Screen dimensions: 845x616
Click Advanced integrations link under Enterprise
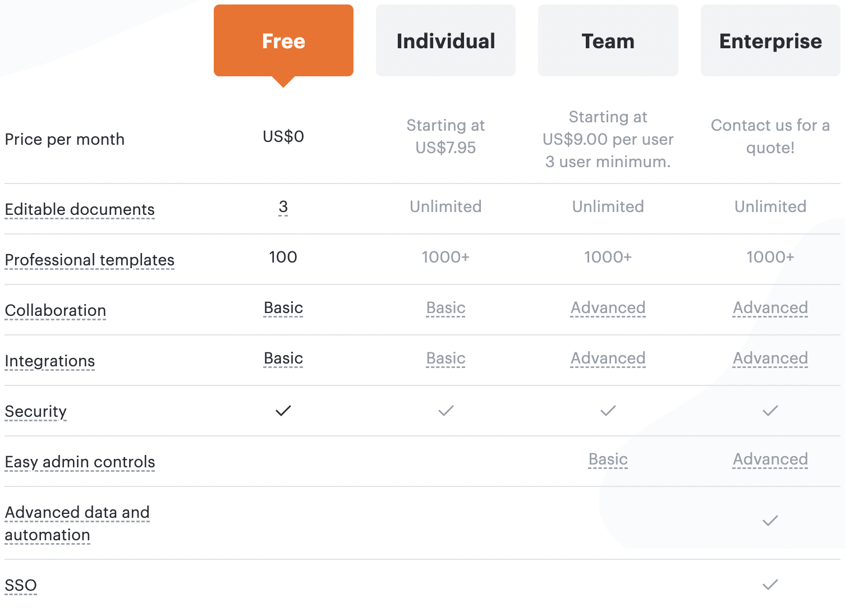[x=770, y=358]
